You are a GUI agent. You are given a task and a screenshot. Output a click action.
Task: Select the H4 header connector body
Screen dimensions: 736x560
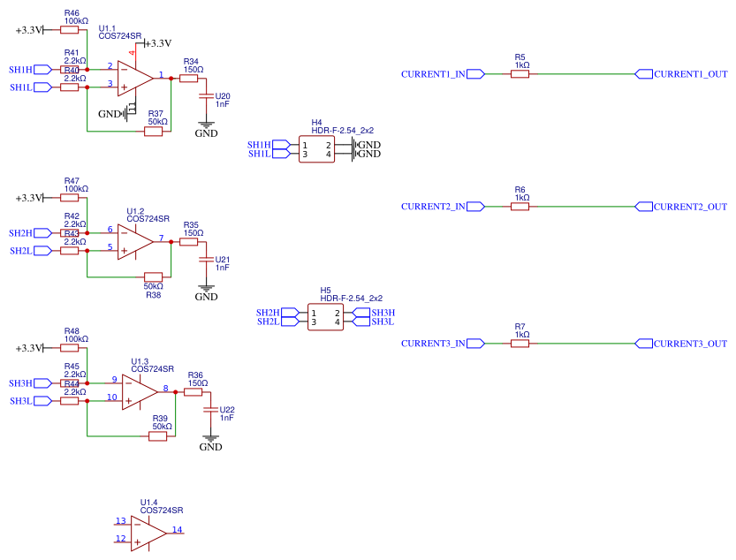317,149
